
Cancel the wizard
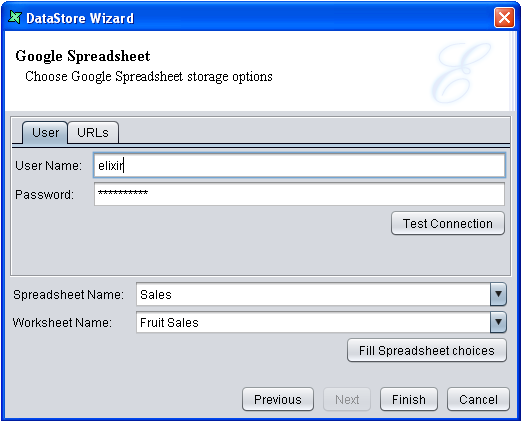(x=478, y=399)
